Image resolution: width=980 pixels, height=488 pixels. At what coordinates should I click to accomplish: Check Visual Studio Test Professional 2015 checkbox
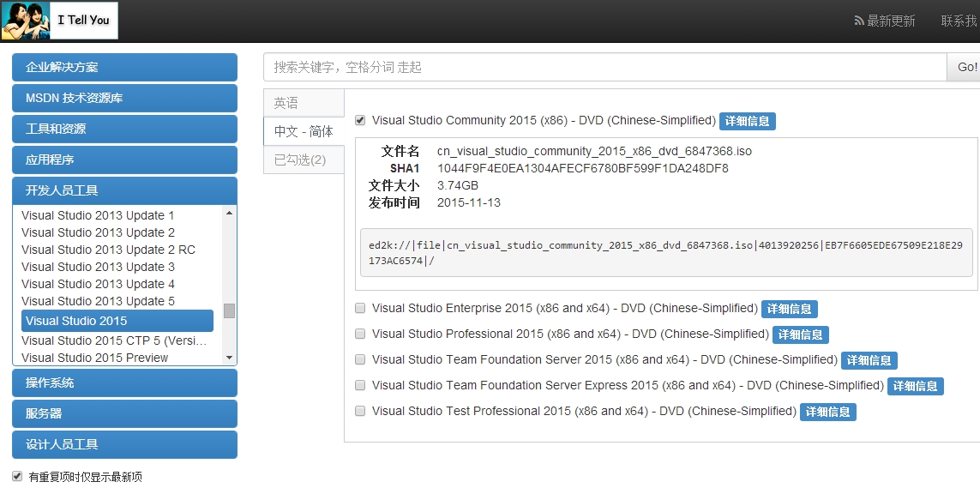(x=360, y=411)
